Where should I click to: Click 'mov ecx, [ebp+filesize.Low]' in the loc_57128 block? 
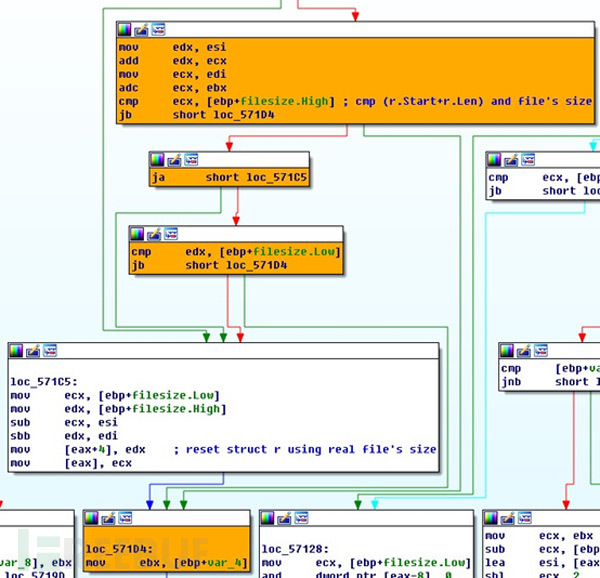coord(367,563)
